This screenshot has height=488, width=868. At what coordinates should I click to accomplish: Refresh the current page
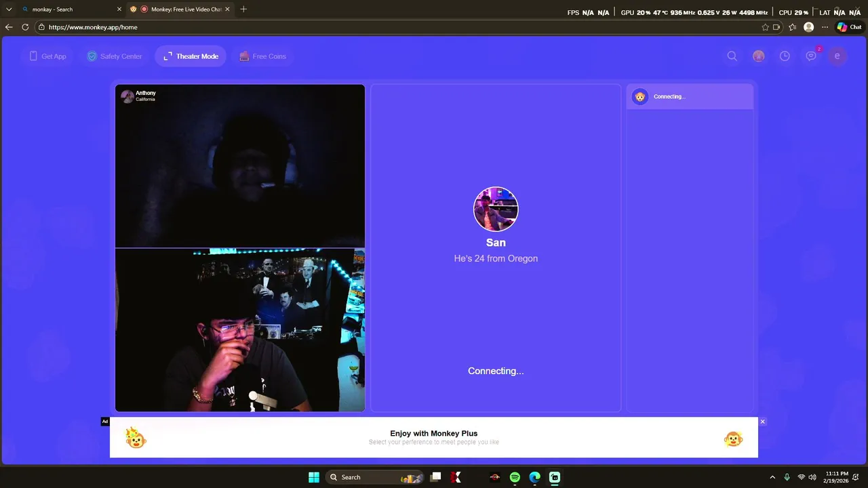(x=25, y=27)
